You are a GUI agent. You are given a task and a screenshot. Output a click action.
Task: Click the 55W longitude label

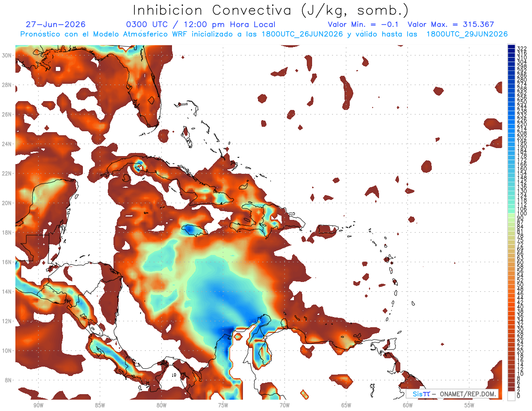(x=469, y=405)
